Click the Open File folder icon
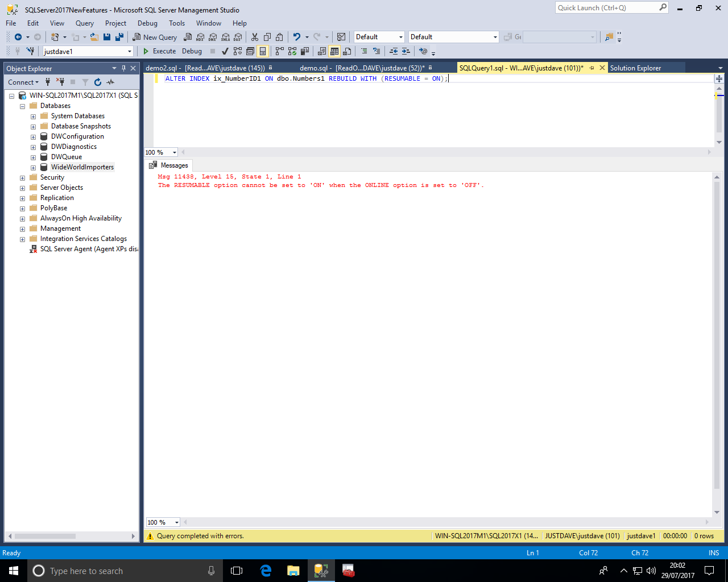 pyautogui.click(x=94, y=37)
